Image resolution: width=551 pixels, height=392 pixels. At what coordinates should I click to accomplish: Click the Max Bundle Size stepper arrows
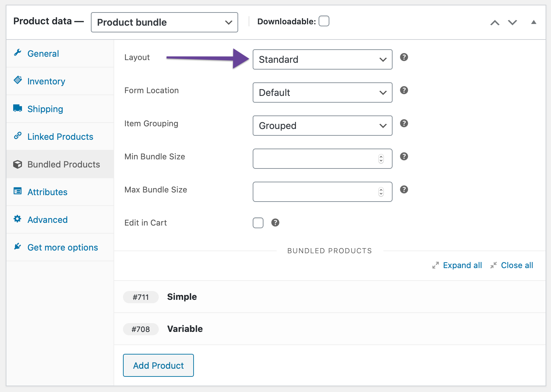tap(381, 192)
